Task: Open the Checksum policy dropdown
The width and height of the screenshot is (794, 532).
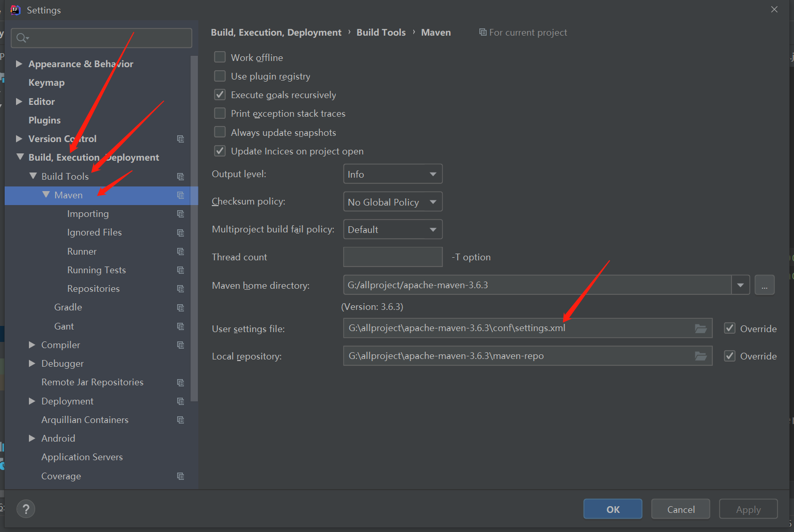Action: pos(393,202)
